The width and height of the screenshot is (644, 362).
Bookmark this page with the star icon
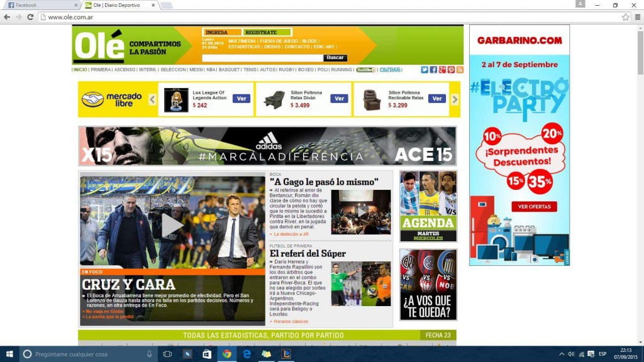coord(626,17)
